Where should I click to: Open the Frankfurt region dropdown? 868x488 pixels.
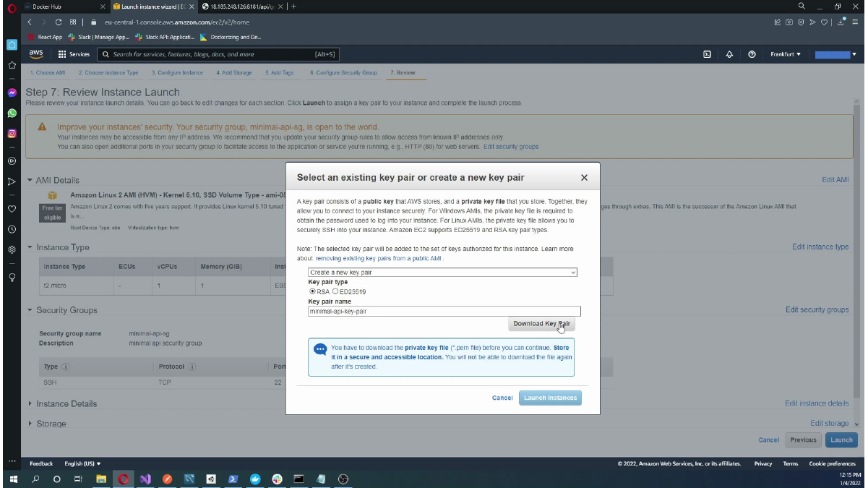pos(786,54)
